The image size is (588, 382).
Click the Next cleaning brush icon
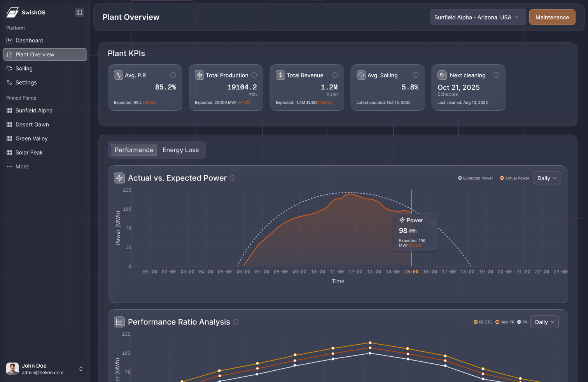click(x=442, y=75)
